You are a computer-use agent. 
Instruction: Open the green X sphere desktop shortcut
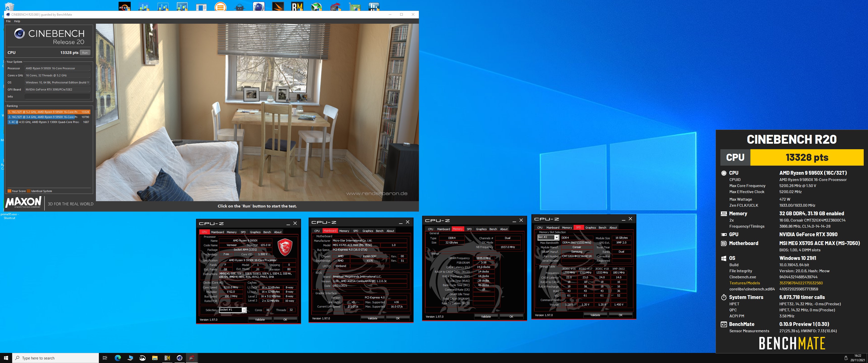(x=316, y=6)
